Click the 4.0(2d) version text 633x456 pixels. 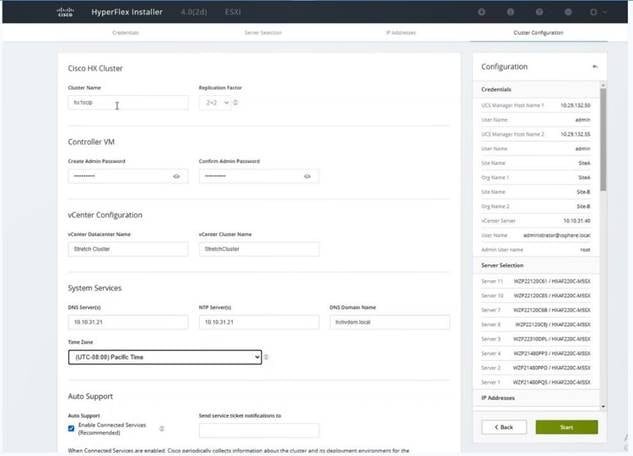[194, 12]
